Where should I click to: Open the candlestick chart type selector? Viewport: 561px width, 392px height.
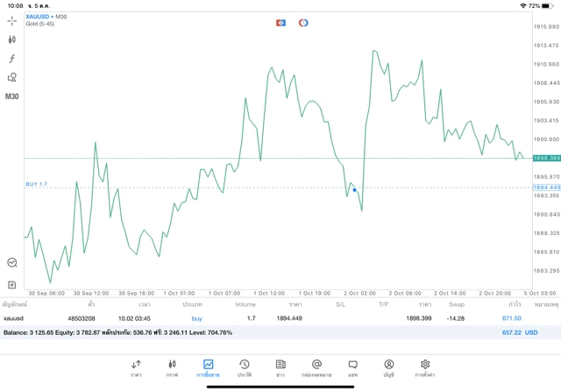coord(12,39)
